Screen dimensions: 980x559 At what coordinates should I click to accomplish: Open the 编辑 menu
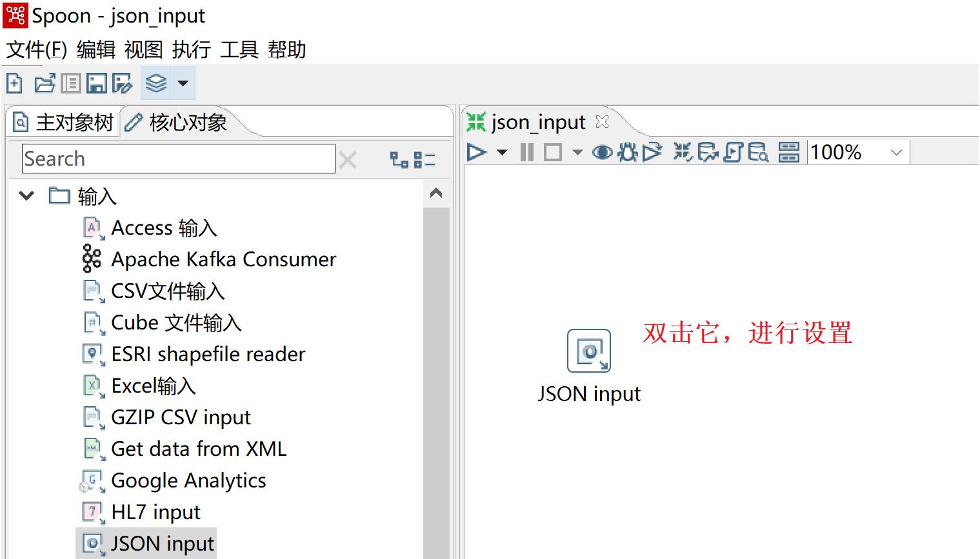96,50
